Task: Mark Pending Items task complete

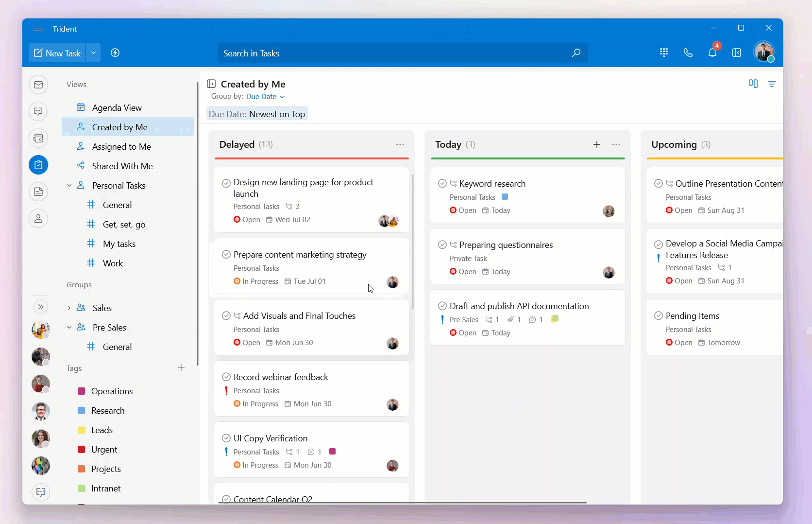Action: click(x=659, y=316)
